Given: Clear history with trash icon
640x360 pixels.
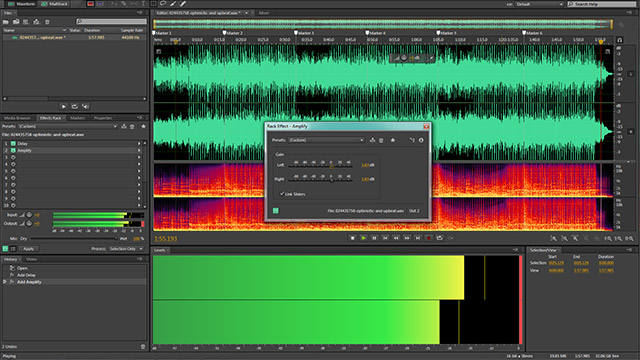Looking at the screenshot, I should click(x=143, y=347).
